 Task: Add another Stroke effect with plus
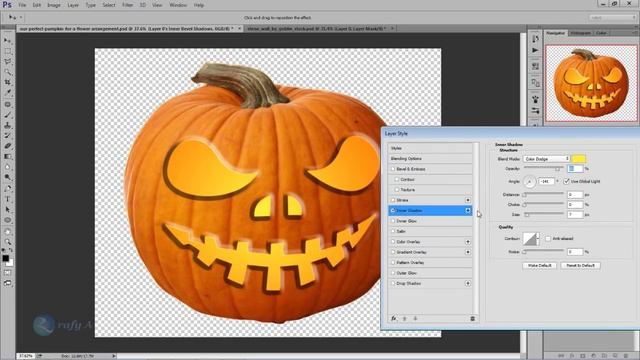[x=468, y=200]
